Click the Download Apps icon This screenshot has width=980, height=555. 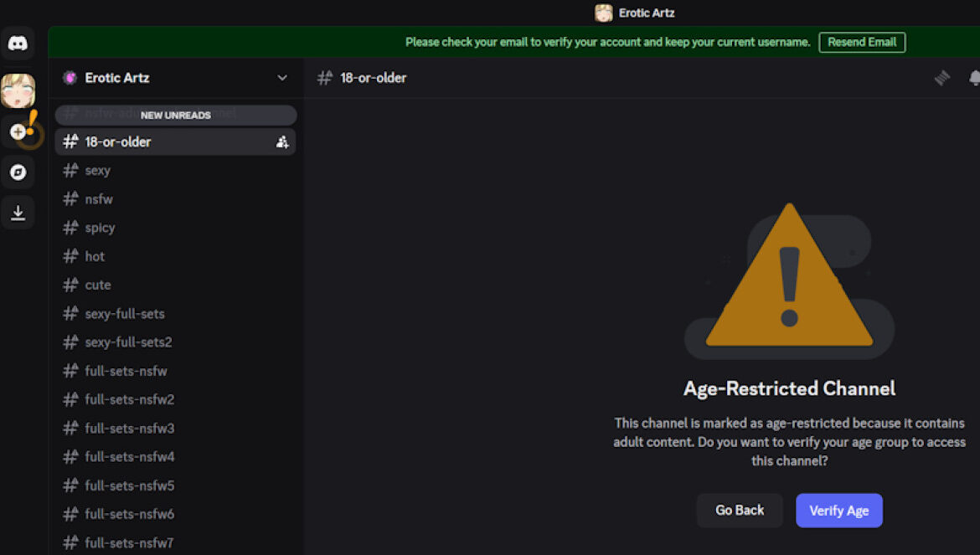click(x=18, y=213)
